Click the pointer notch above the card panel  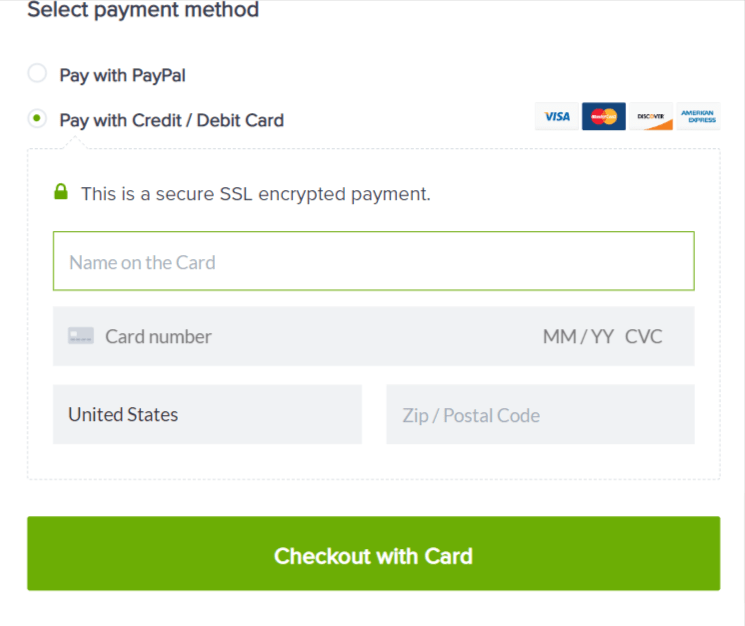click(75, 142)
